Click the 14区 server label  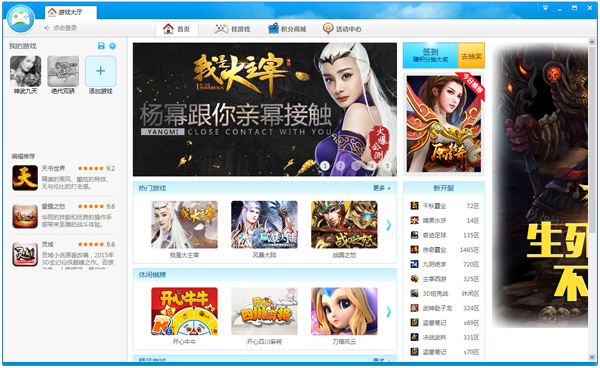[473, 220]
